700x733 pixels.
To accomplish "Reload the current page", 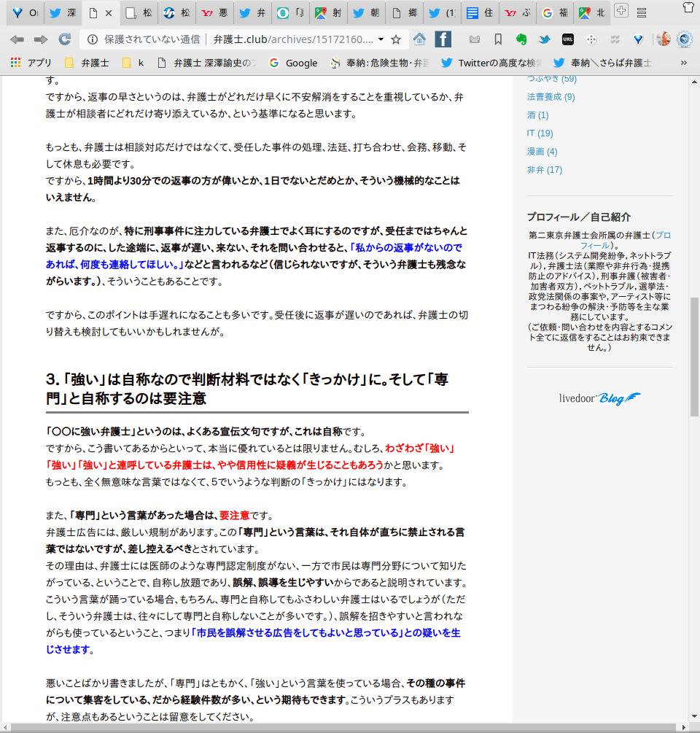I will pyautogui.click(x=65, y=39).
